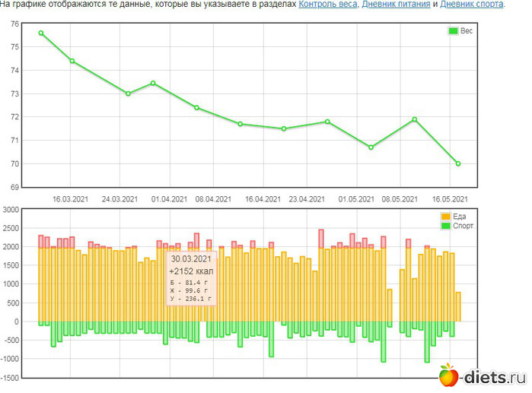Click the weight point at 70.7 near 01.05.2021
Image resolution: width=532 pixels, height=393 pixels.
click(x=371, y=147)
